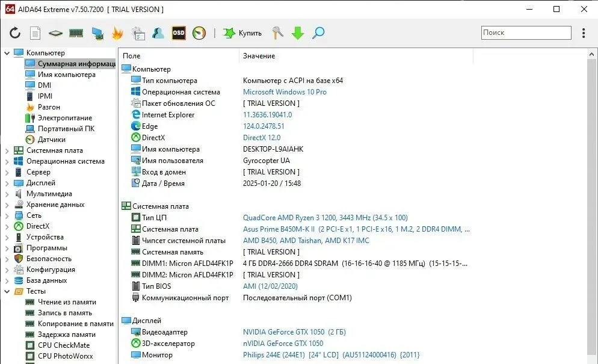This screenshot has width=598, height=364.
Task: Click the Refresh toolbar icon
Action: (x=15, y=33)
